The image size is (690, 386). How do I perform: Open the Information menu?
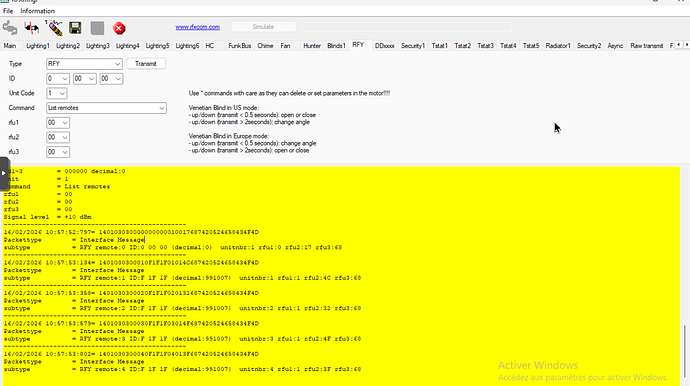(x=37, y=11)
